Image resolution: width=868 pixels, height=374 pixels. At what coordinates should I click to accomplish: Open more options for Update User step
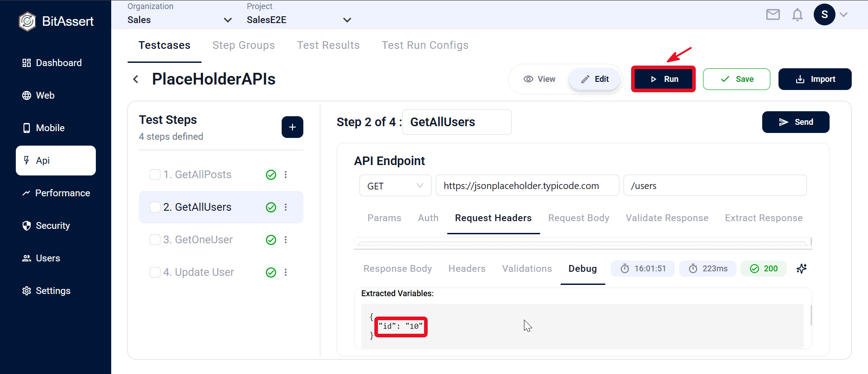pos(286,272)
